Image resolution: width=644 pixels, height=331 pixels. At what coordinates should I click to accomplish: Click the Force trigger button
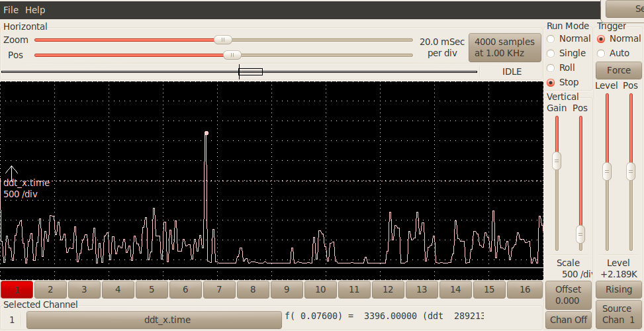tap(618, 70)
